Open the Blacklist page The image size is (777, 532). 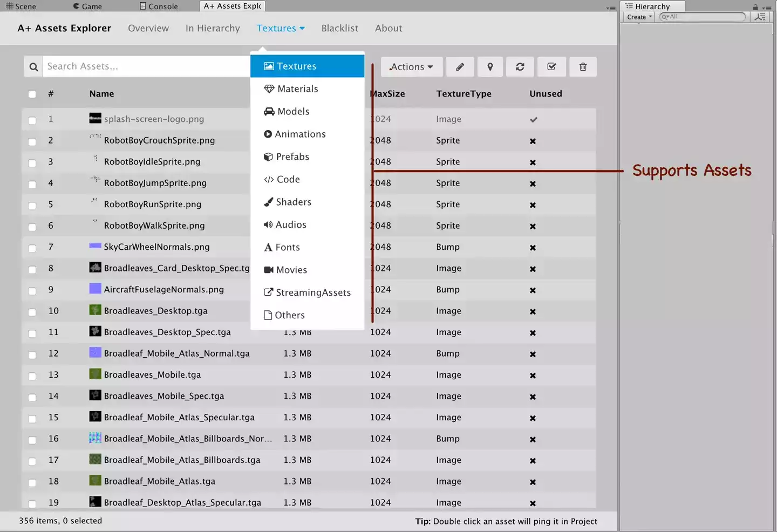(x=339, y=28)
